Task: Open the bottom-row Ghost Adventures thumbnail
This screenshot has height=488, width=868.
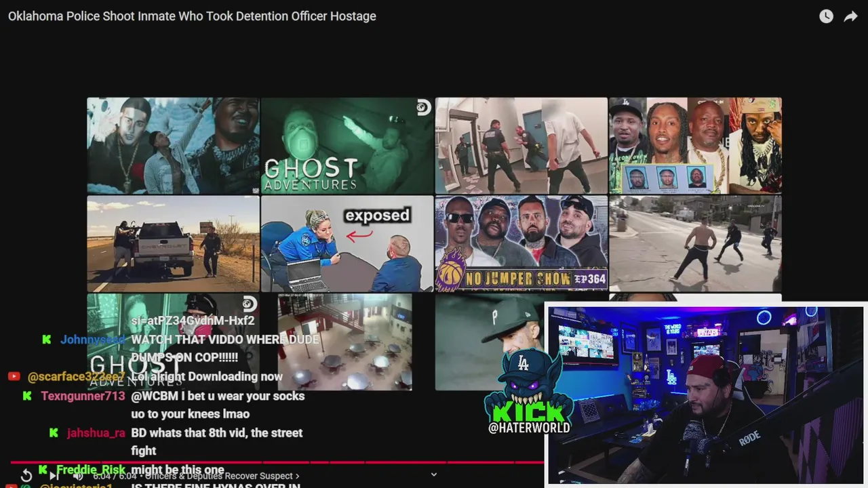Action: tap(173, 342)
